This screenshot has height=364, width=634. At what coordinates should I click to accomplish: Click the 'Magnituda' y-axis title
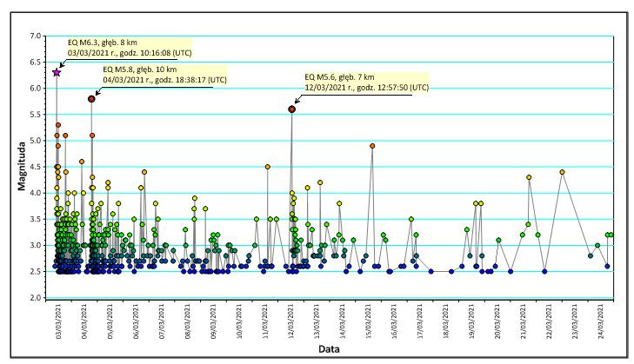[22, 166]
